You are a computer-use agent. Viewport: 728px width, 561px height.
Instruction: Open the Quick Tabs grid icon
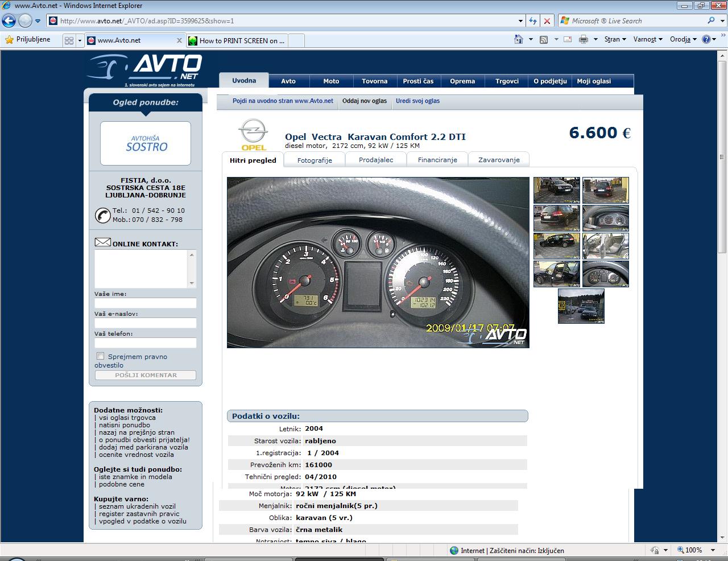point(69,40)
